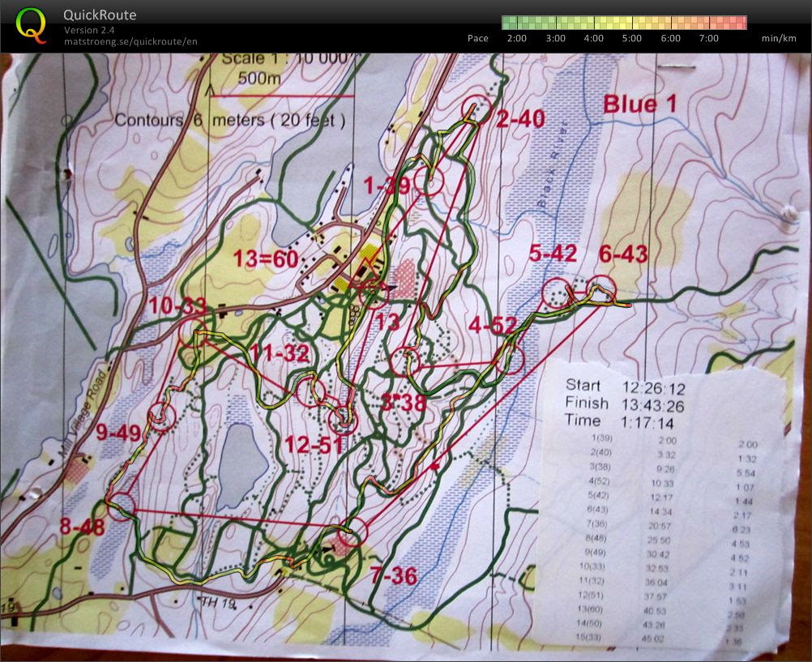Screen dimensions: 812x662
Task: Click the 7(36) split row
Action: [x=669, y=527]
